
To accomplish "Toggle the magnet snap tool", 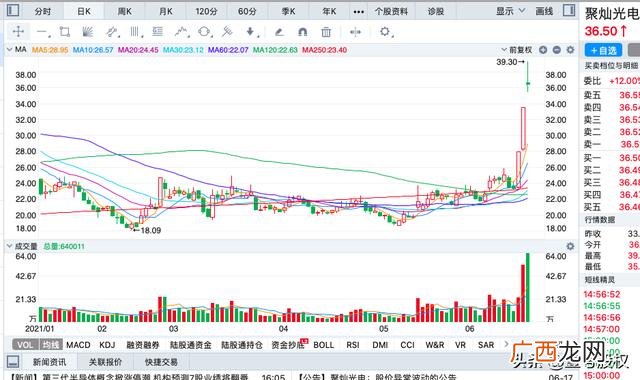I will click(302, 31).
